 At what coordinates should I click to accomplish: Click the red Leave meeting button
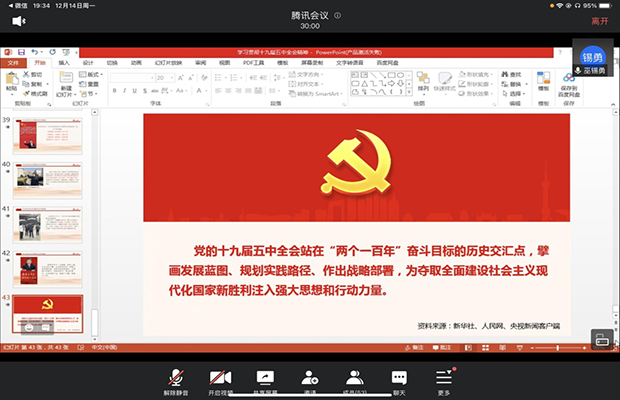point(599,20)
